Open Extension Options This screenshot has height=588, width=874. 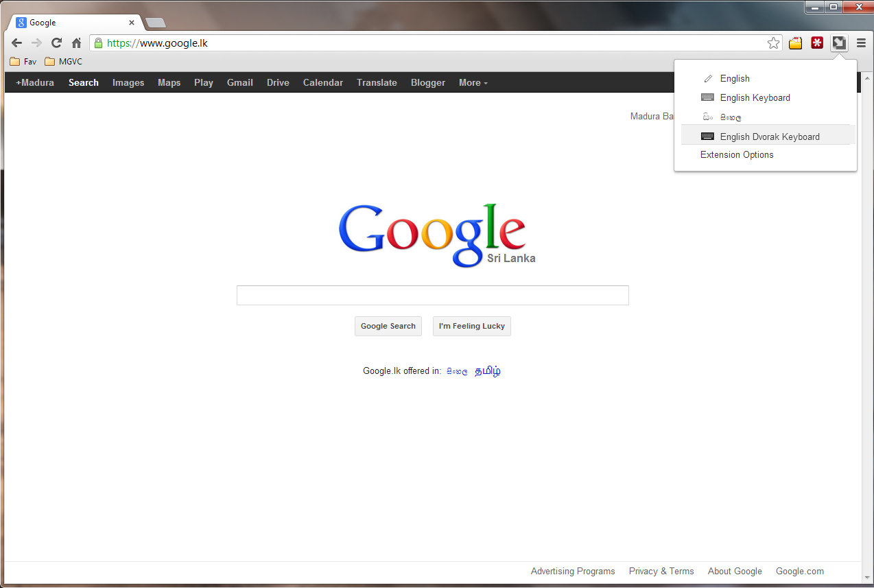[x=737, y=154]
